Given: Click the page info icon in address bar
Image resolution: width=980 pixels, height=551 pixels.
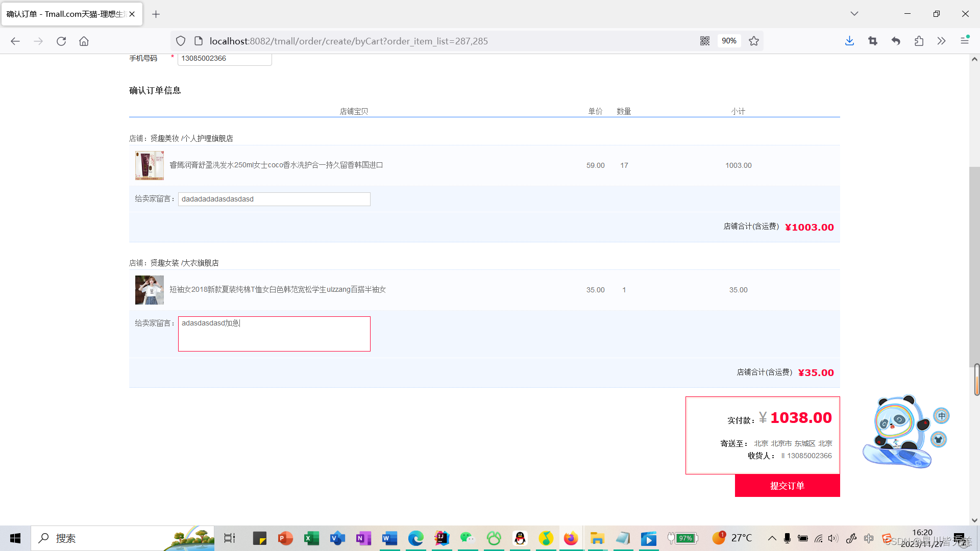Looking at the screenshot, I should [x=199, y=41].
